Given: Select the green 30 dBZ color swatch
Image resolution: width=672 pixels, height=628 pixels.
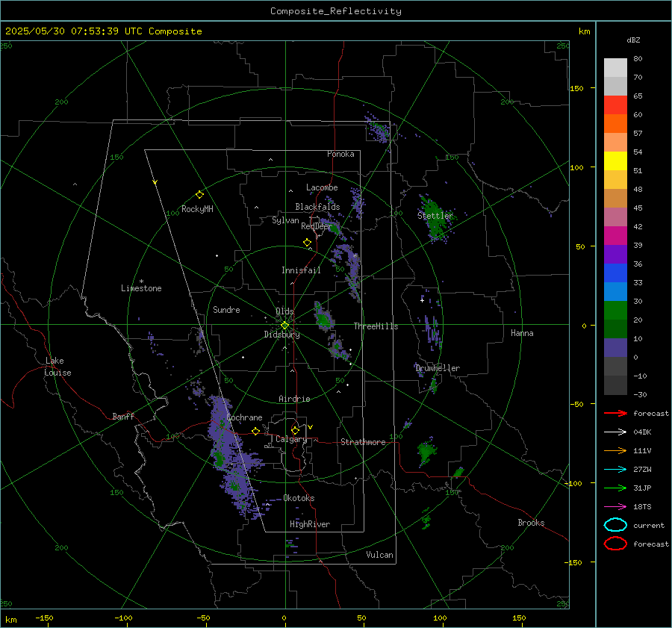Looking at the screenshot, I should pos(615,311).
